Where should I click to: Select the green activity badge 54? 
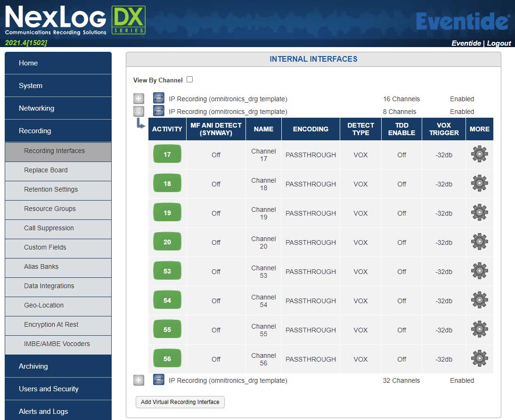tap(167, 300)
